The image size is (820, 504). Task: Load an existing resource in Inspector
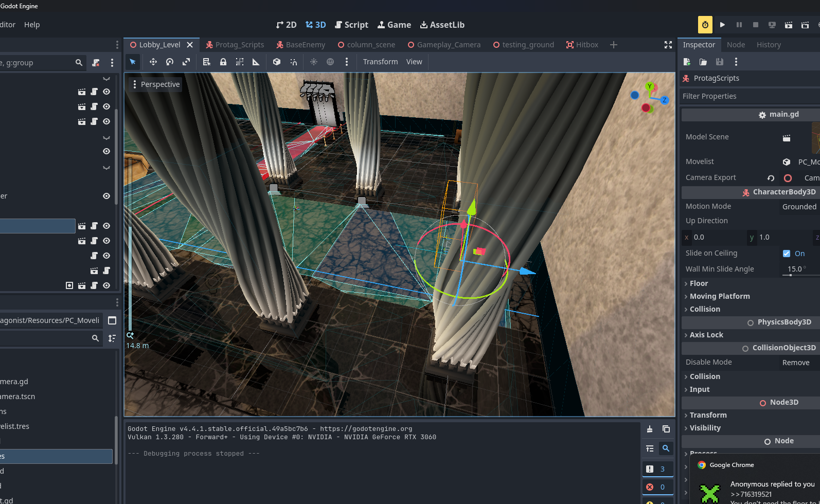703,62
